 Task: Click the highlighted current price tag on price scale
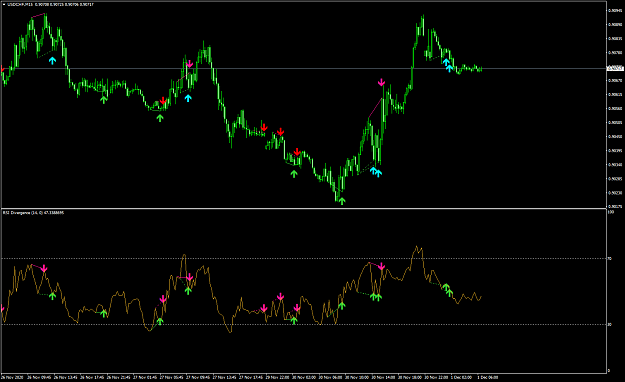[615, 69]
